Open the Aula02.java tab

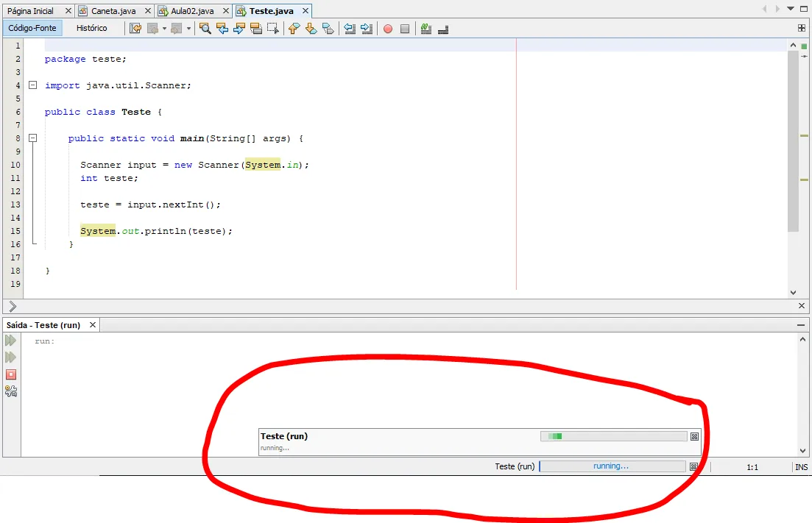191,11
